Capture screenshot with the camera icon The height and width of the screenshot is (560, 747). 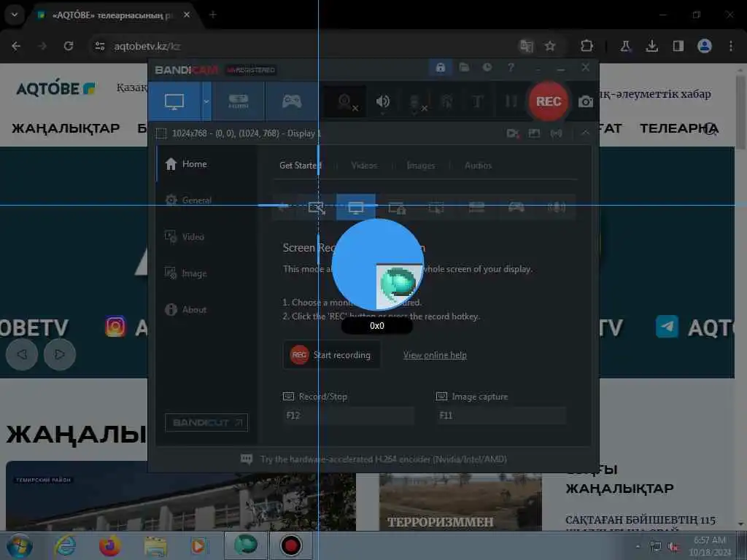[x=586, y=101]
